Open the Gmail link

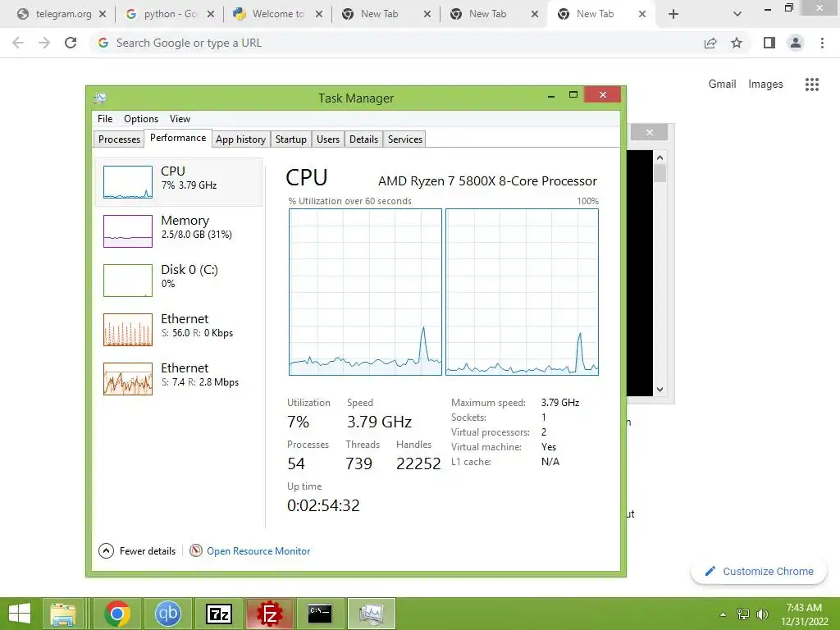click(722, 84)
